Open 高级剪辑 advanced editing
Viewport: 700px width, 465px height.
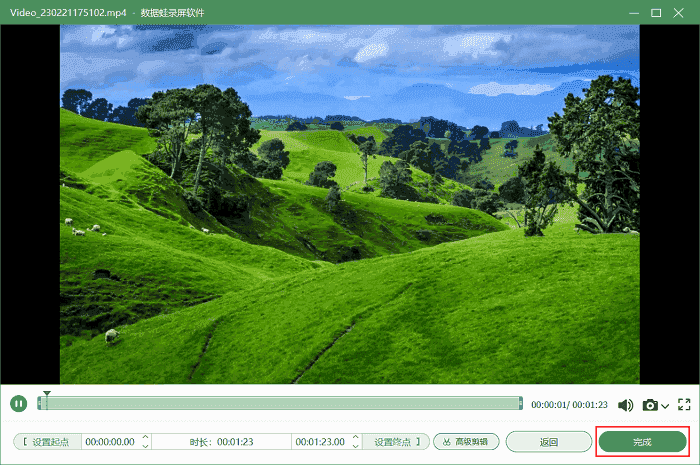pyautogui.click(x=466, y=442)
